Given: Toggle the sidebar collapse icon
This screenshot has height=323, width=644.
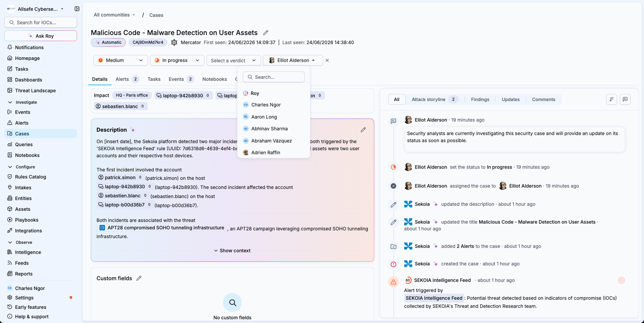Looking at the screenshot, I should point(77,9).
